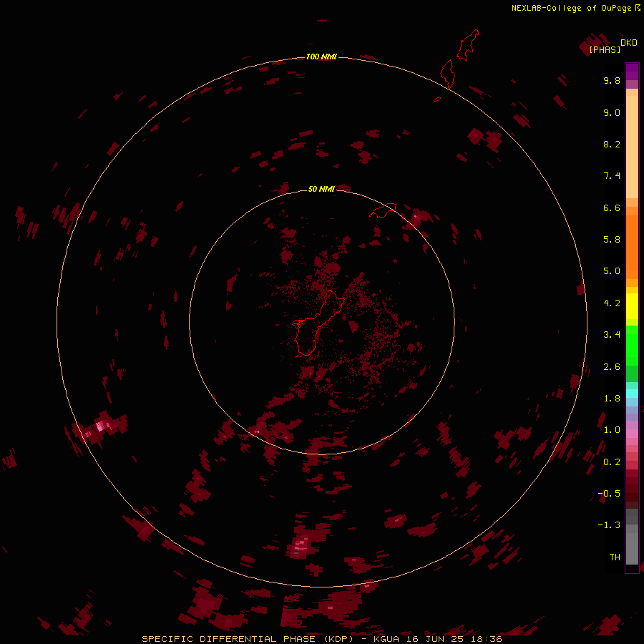Click the 1.8 legend label
Viewport: 644px width, 644px height.
pos(612,399)
